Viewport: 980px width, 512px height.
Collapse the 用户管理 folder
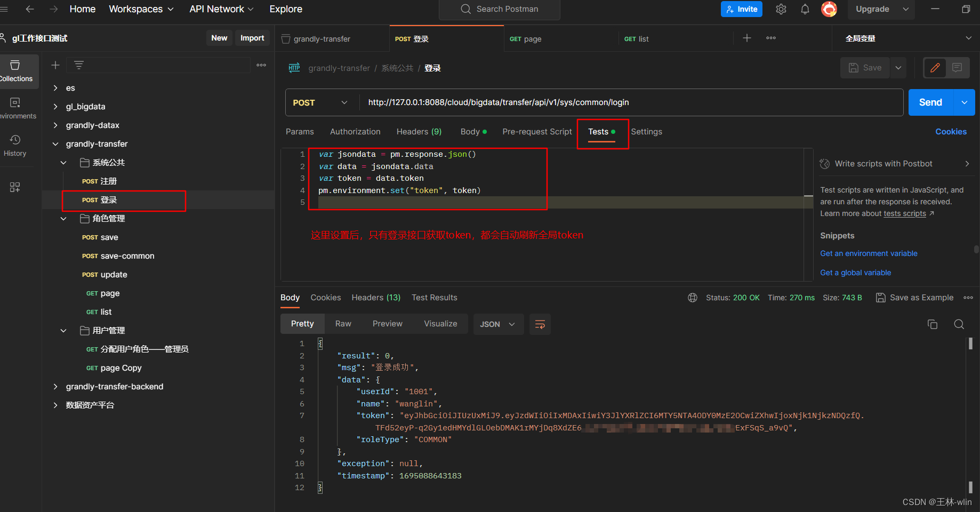click(x=63, y=331)
